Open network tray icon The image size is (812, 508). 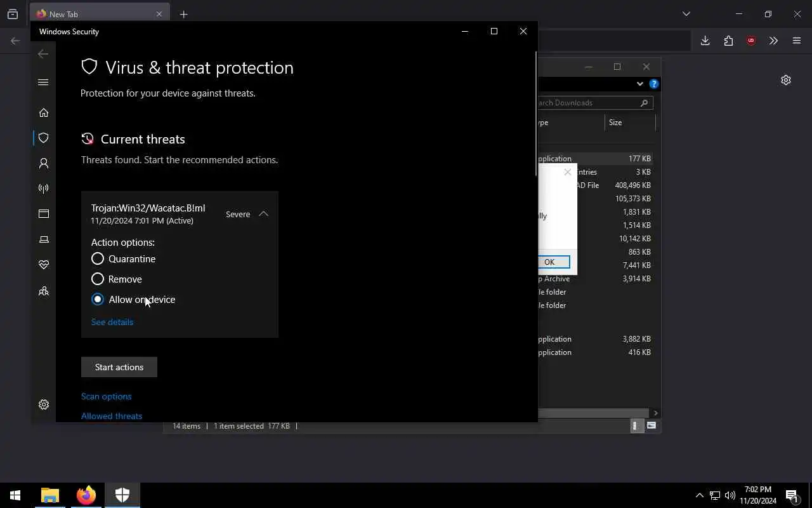click(715, 495)
